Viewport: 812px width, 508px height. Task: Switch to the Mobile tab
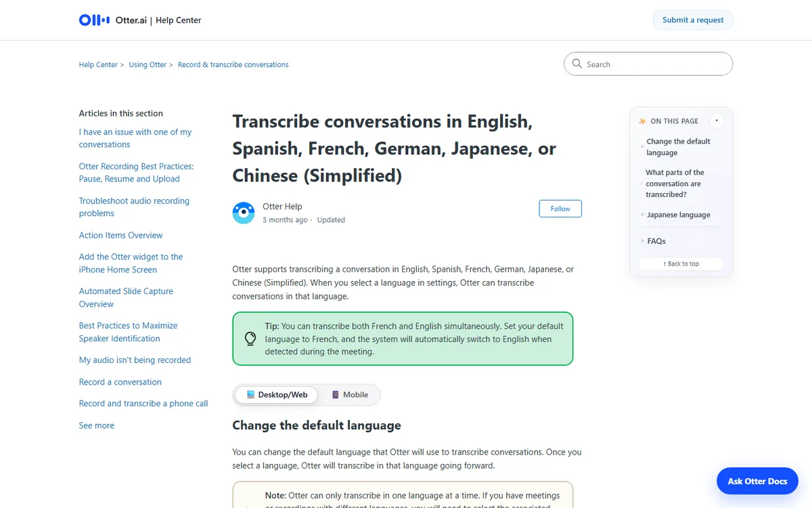350,395
